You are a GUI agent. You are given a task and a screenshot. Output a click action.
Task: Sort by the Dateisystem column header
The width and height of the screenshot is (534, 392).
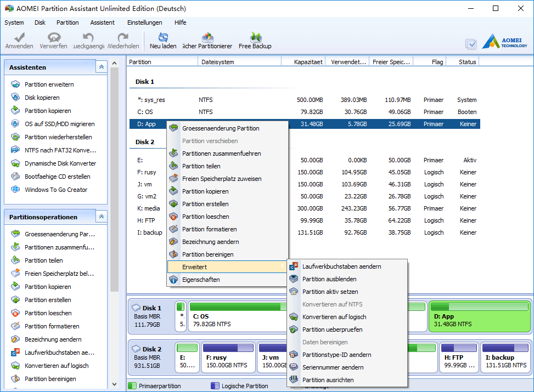click(239, 61)
